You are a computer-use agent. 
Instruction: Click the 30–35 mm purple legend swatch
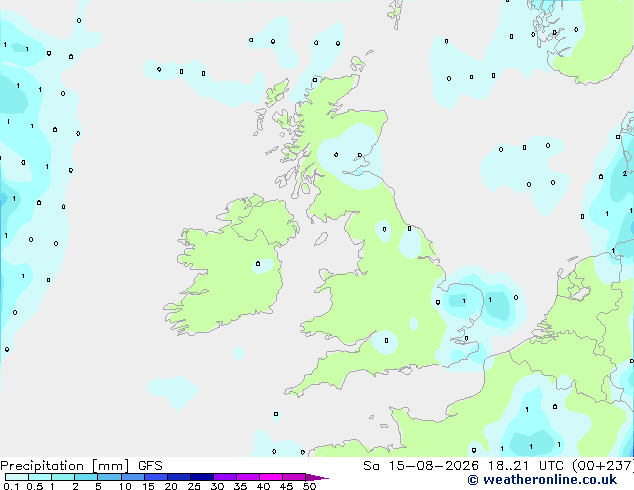pos(225,477)
